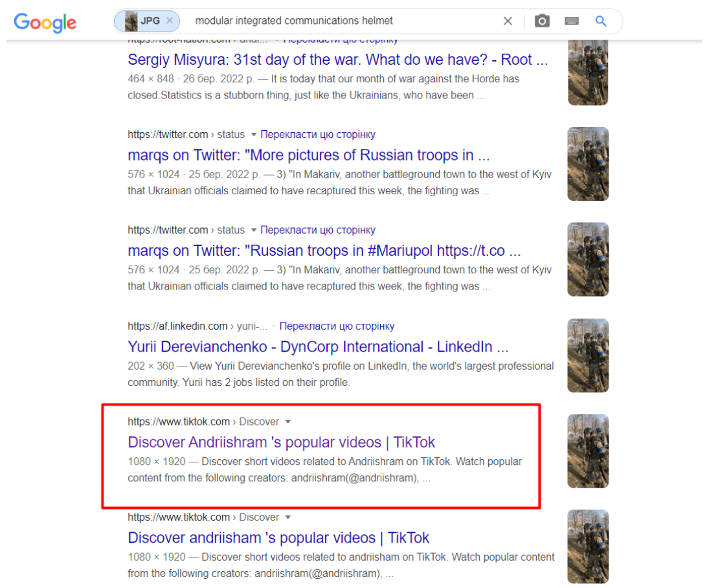Remove the JPG image chip
This screenshot has height=588, width=720.
(x=170, y=21)
